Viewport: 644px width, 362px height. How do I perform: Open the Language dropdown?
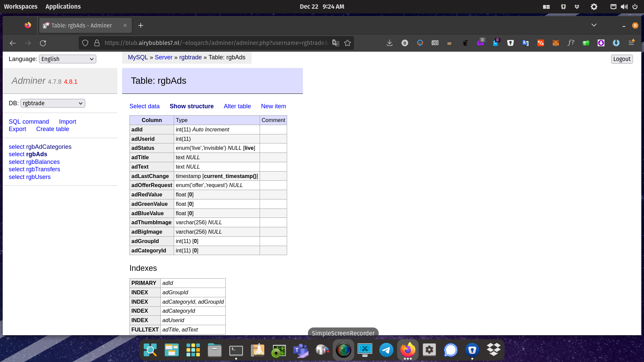pyautogui.click(x=67, y=59)
